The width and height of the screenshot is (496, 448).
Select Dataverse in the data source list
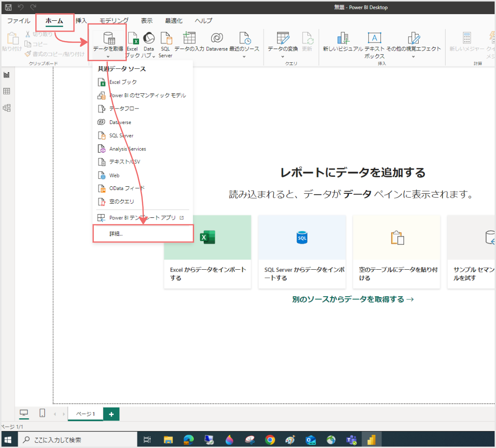(x=143, y=122)
